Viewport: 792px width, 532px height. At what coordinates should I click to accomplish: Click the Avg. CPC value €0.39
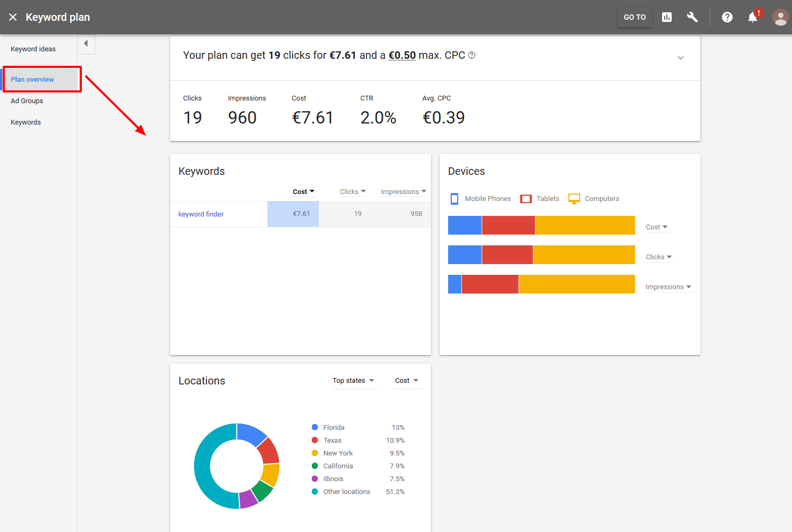[x=443, y=118]
